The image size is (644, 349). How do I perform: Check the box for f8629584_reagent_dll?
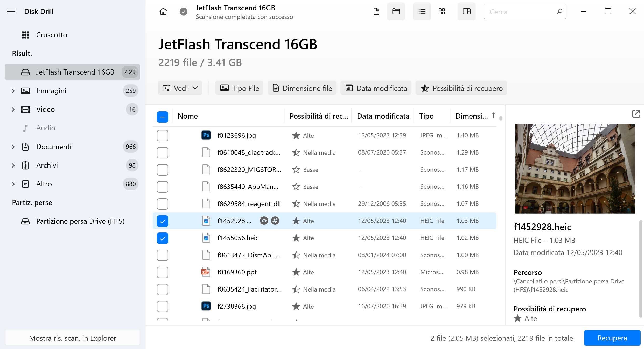tap(162, 204)
